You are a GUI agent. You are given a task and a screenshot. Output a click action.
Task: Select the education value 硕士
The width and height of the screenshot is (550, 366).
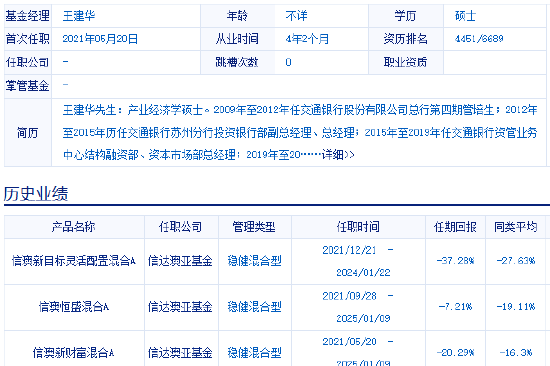pyautogui.click(x=465, y=16)
